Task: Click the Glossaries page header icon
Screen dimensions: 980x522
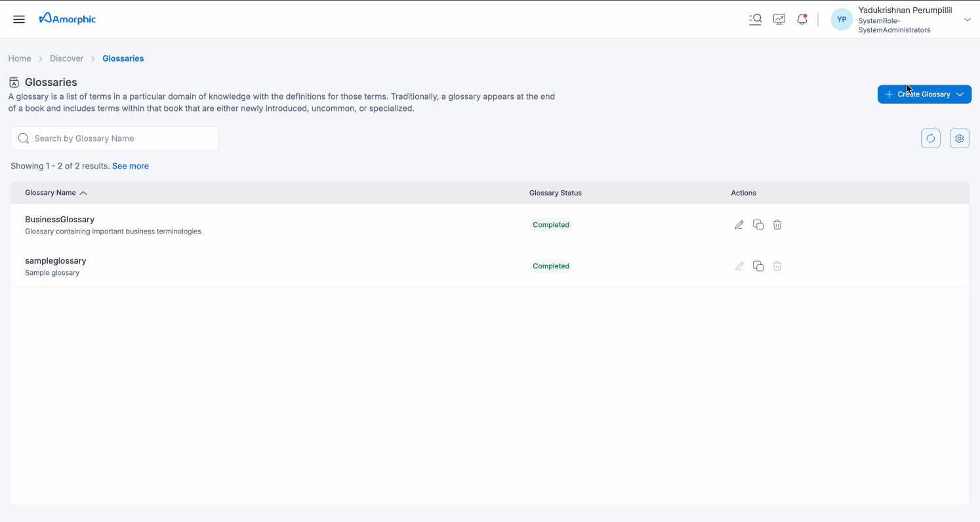Action: point(14,81)
